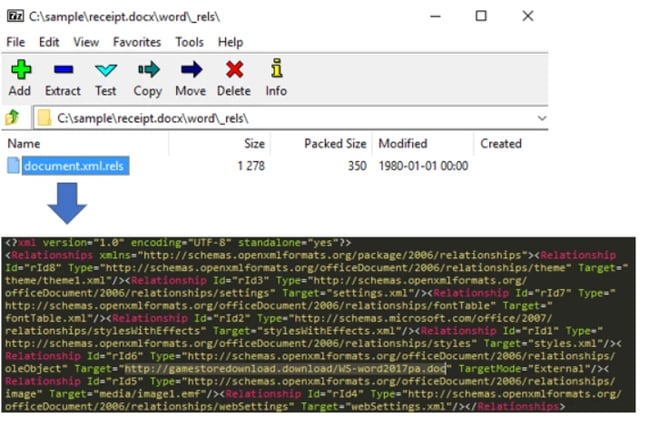
Task: Sort files by Modified column header
Action: 403,143
